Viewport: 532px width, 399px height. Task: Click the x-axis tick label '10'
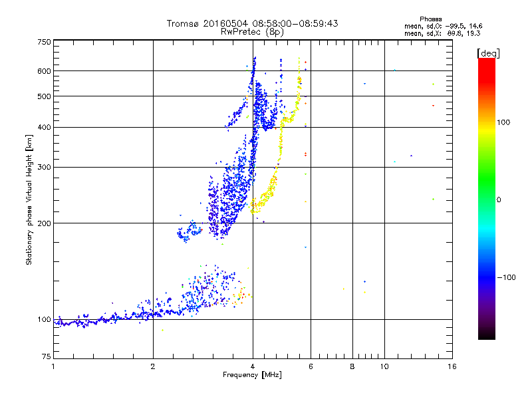point(384,366)
